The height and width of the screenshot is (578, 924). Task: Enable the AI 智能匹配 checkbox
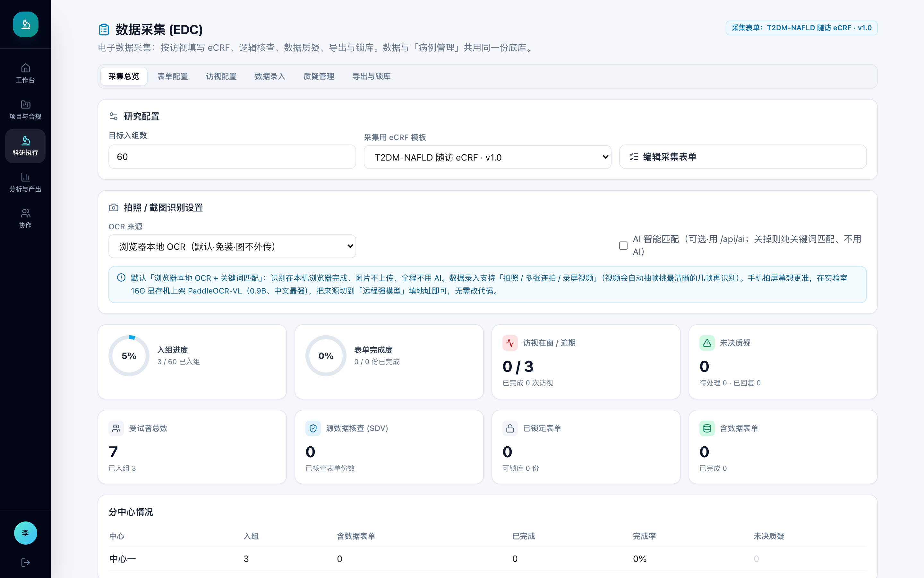pyautogui.click(x=623, y=245)
